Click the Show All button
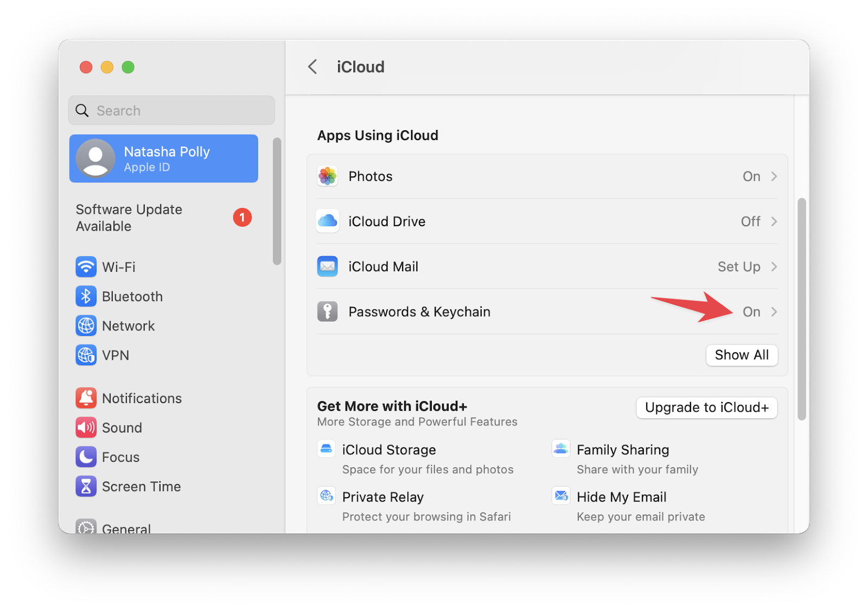This screenshot has height=611, width=868. [x=742, y=355]
